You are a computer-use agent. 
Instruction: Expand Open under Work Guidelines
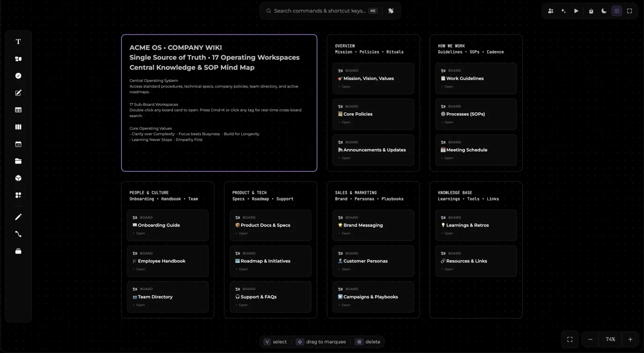[447, 87]
